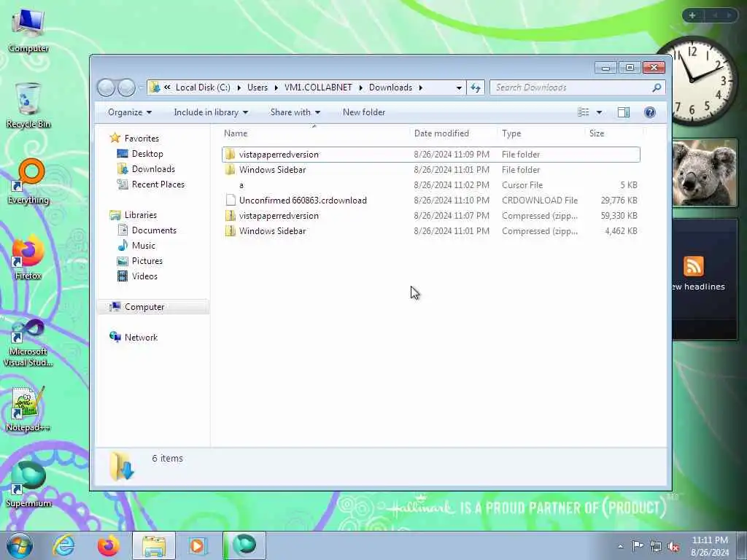Image resolution: width=747 pixels, height=560 pixels.
Task: Open Windows Media Player from taskbar
Action: (x=197, y=545)
